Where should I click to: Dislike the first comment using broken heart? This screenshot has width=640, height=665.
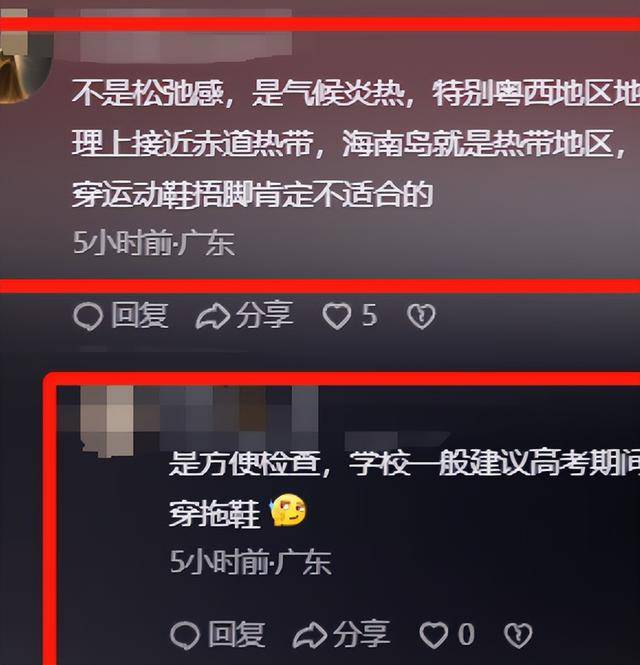point(421,316)
